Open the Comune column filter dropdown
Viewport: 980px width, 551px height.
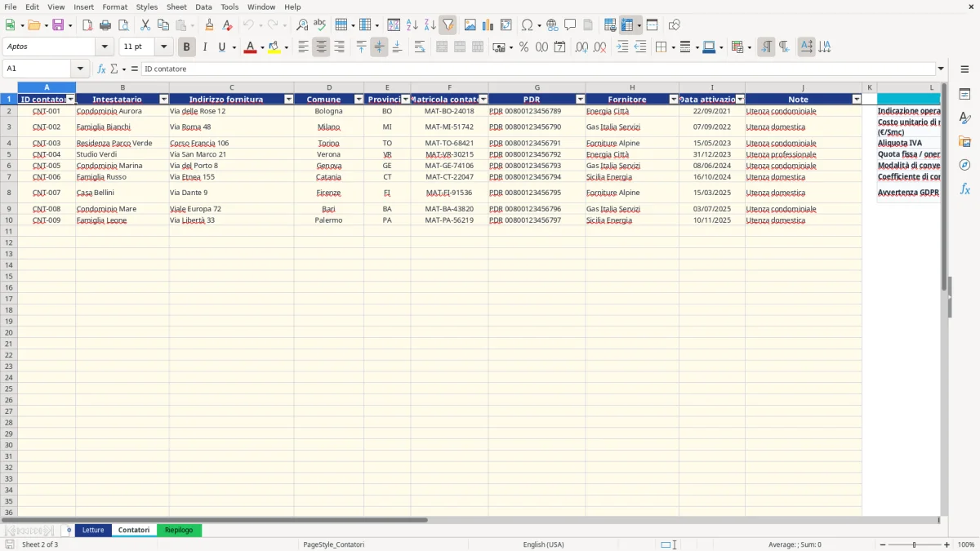(359, 100)
